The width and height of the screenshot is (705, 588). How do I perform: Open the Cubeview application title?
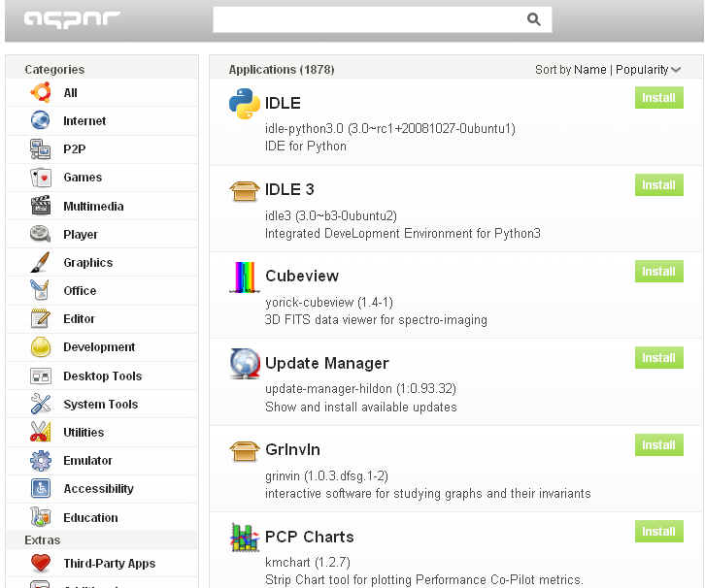[x=302, y=276]
